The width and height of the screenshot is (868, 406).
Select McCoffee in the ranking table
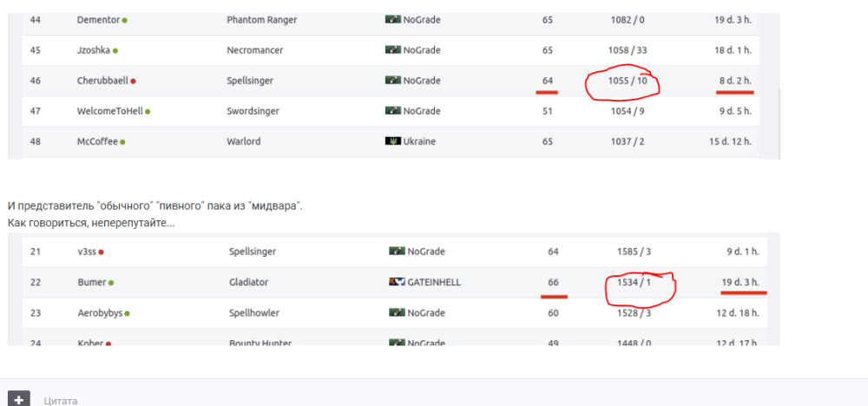97,141
